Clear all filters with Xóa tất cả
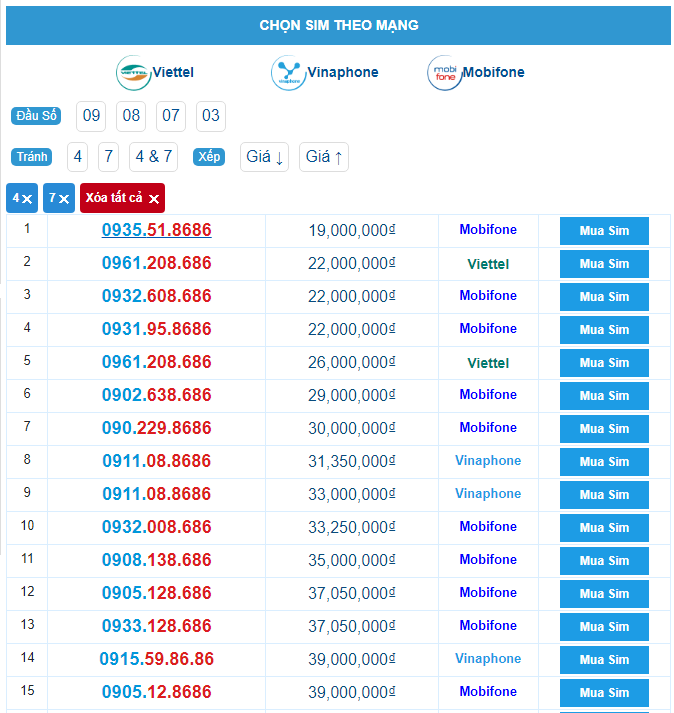Screen dimensions: 674x713 [x=122, y=198]
